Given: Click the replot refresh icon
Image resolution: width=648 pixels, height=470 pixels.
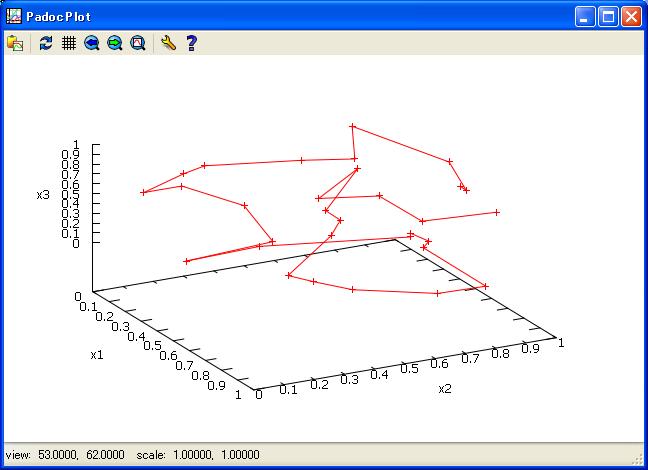Looking at the screenshot, I should point(46,43).
